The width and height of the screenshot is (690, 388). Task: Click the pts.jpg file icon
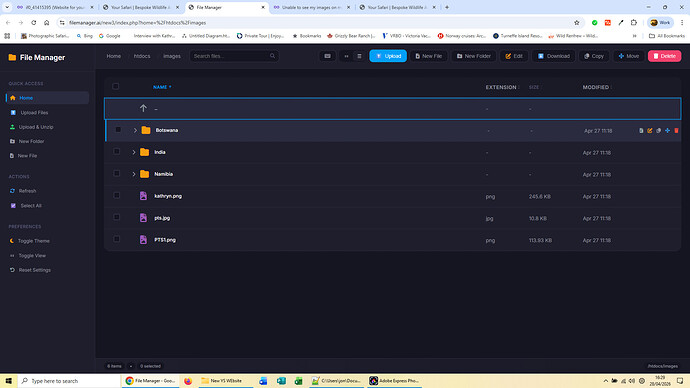143,218
